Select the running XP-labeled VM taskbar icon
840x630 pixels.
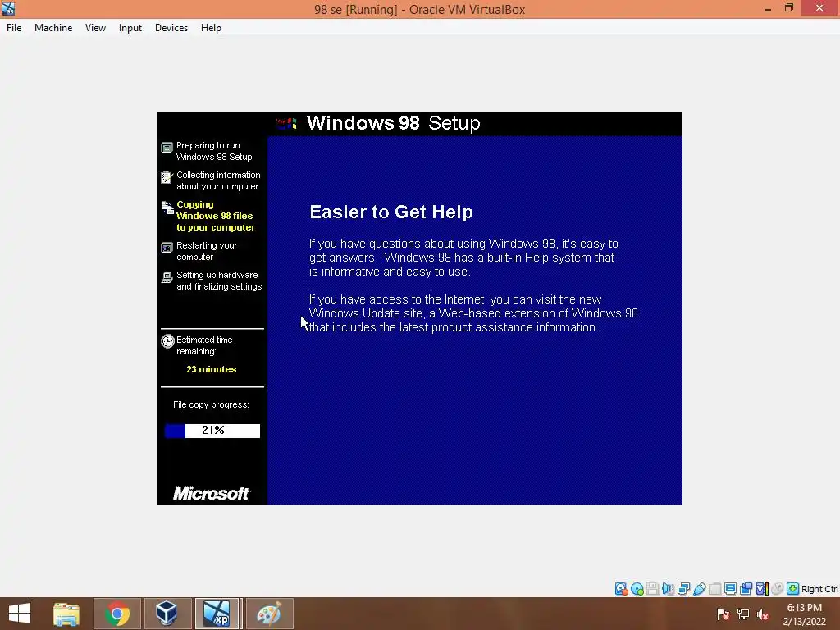click(217, 614)
